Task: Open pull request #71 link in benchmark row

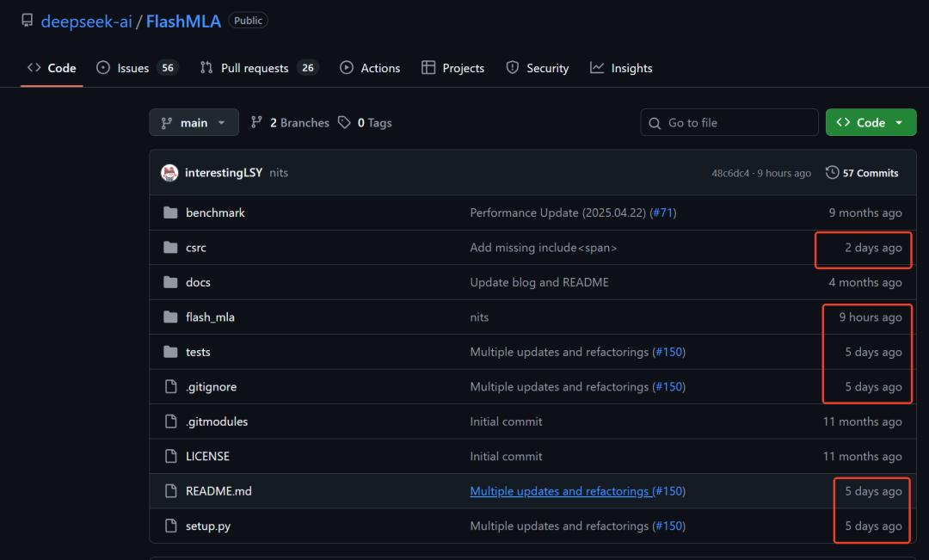Action: tap(662, 212)
